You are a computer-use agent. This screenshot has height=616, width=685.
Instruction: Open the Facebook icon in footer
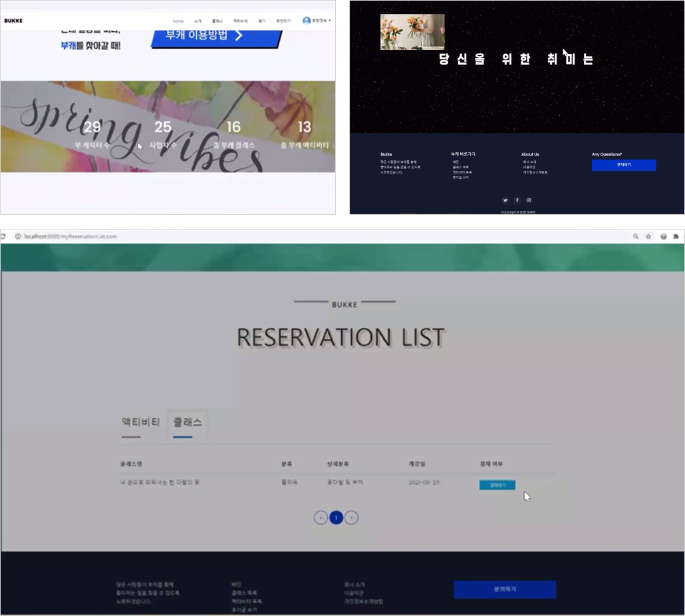(x=517, y=200)
